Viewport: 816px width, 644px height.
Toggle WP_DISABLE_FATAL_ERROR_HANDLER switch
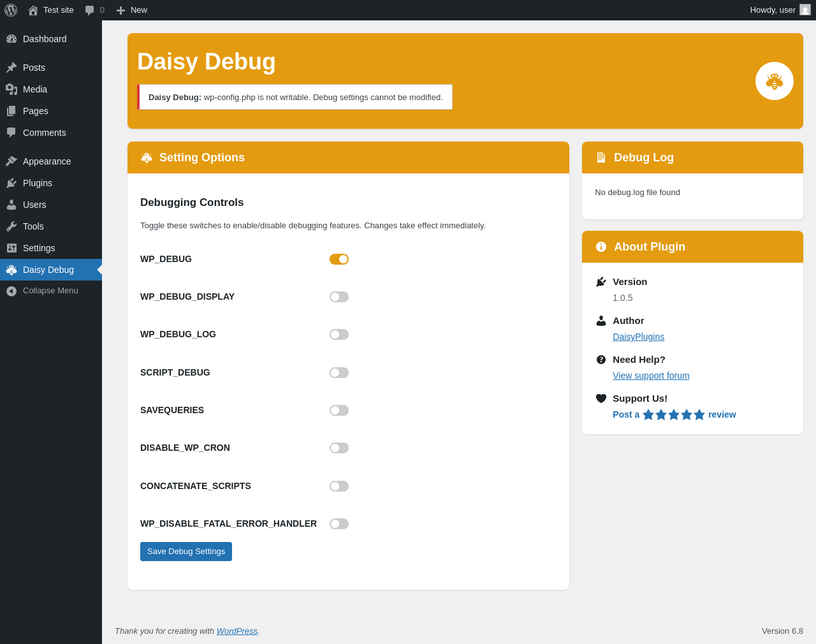339,523
